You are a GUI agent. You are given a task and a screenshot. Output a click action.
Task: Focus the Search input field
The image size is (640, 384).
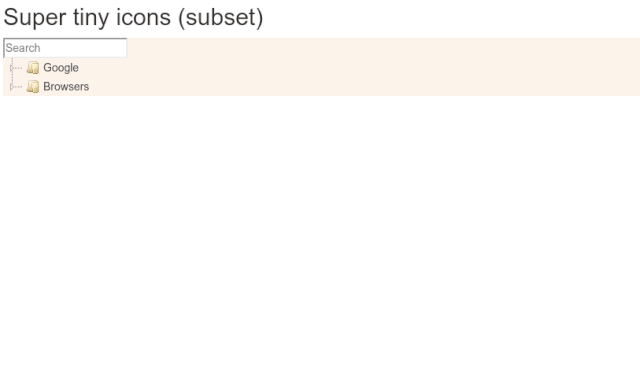tap(65, 48)
